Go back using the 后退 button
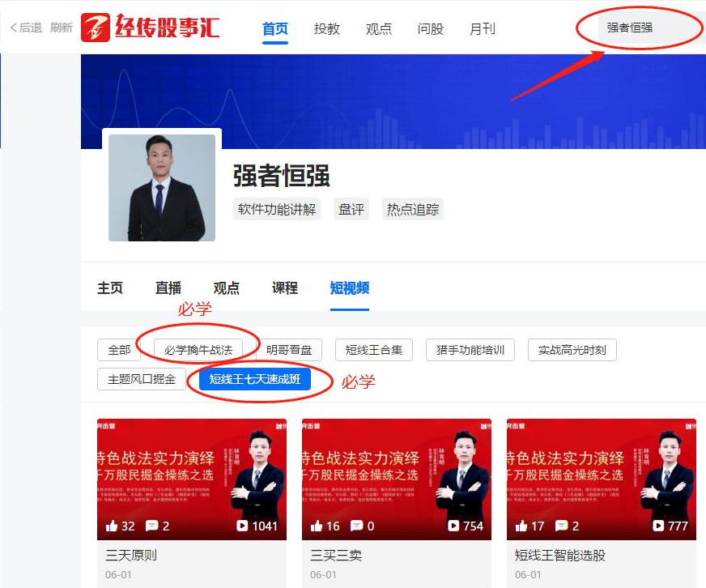This screenshot has width=706, height=588. (x=26, y=28)
